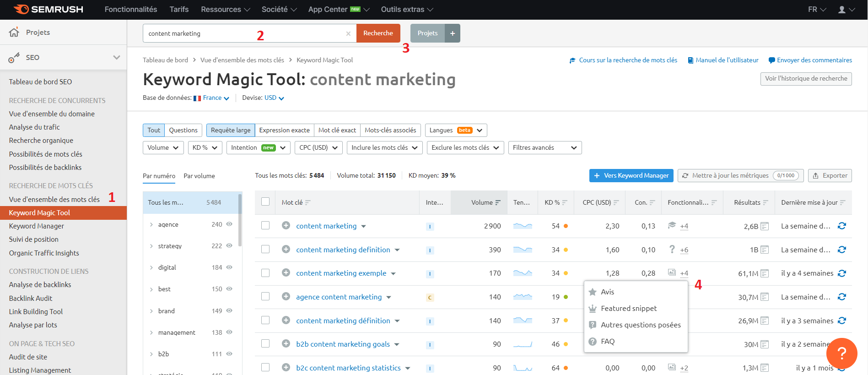Open Voir l'historique de recherche
Viewport: 868px width, 375px height.
point(806,79)
